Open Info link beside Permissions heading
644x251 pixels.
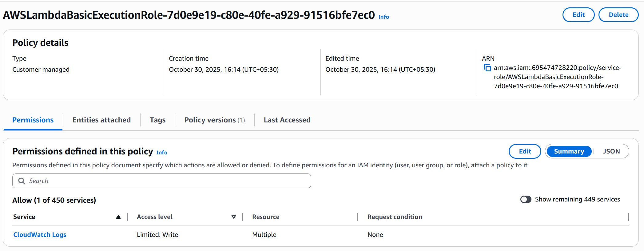coord(162,153)
